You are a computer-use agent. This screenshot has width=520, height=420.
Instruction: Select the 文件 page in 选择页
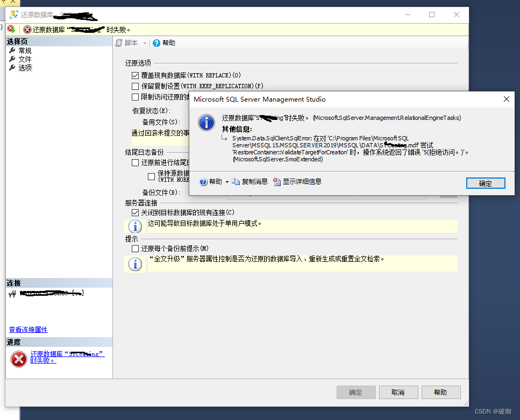click(25, 59)
